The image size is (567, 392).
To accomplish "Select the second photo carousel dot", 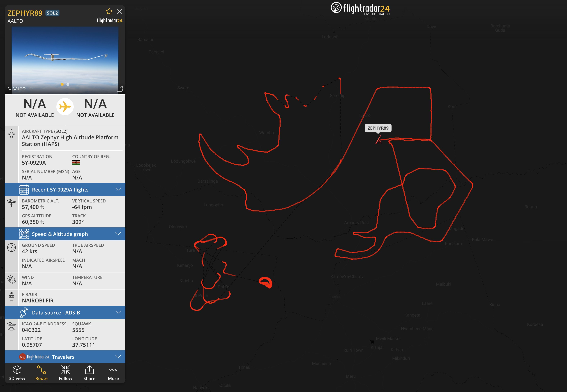I will (68, 85).
